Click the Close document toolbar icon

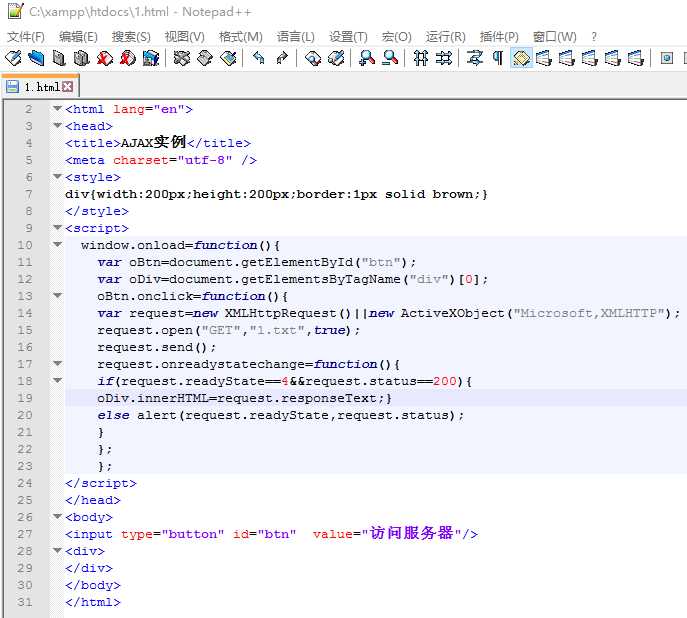tap(105, 58)
